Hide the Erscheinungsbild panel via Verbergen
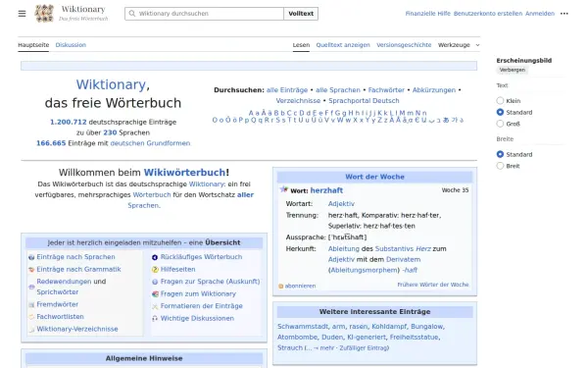Image resolution: width=588 pixels, height=368 pixels. 513,70
